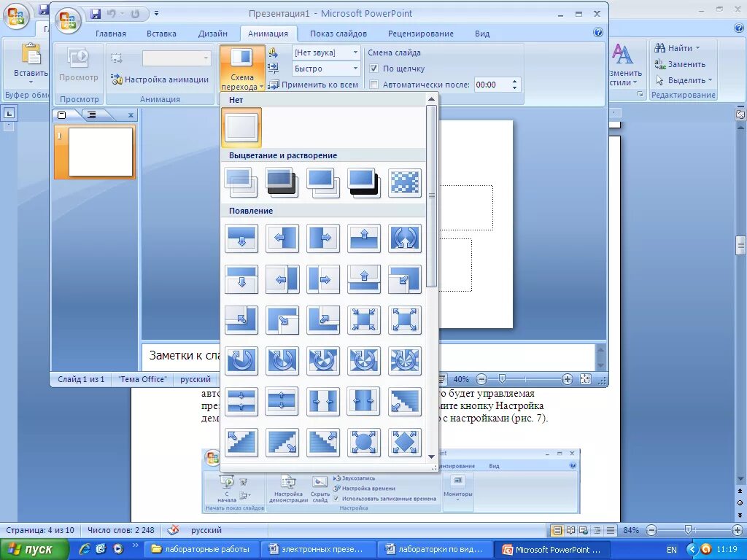Screen dimensions: 747x560
Task: Pick the Shape Circle transition icon
Action: (x=364, y=443)
